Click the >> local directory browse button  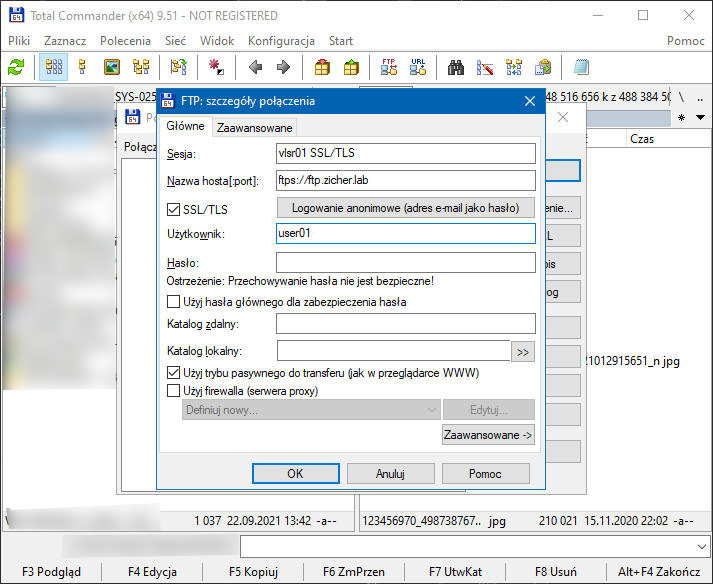click(523, 351)
